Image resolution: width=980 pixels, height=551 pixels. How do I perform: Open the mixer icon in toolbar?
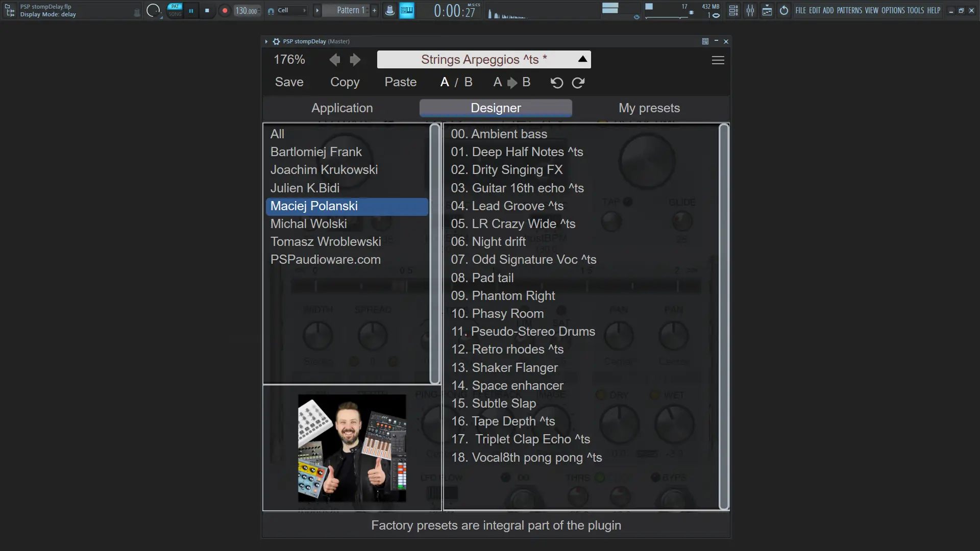point(750,10)
